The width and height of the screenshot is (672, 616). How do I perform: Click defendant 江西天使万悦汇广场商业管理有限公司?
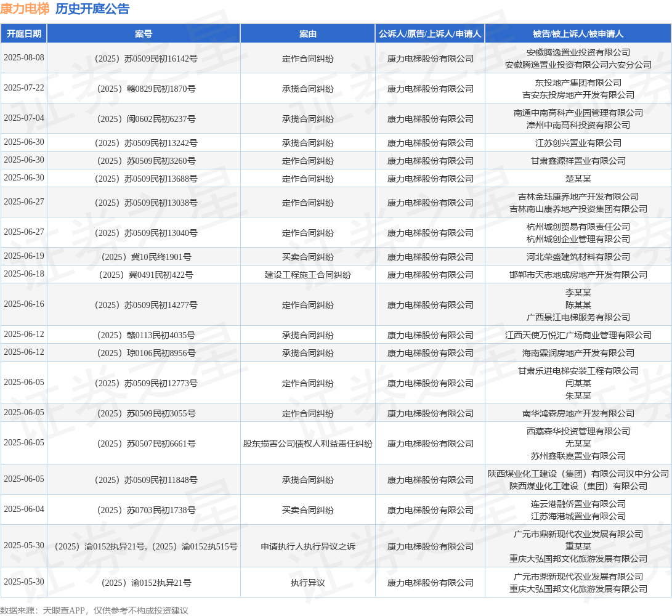[578, 335]
